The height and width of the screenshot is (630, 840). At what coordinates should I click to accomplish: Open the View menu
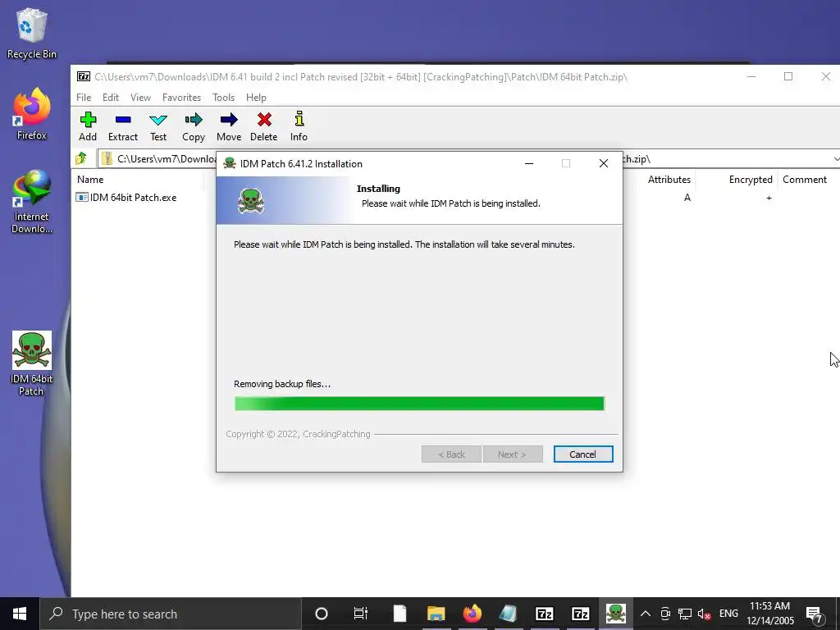coord(140,98)
